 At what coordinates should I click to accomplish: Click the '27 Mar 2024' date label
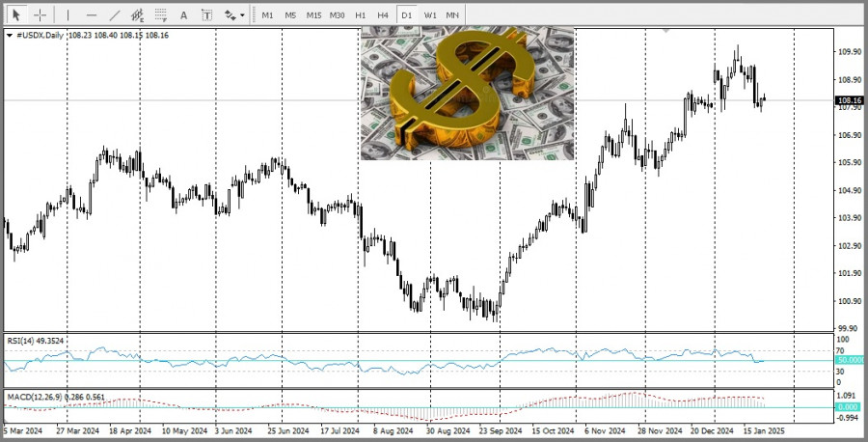pyautogui.click(x=77, y=431)
